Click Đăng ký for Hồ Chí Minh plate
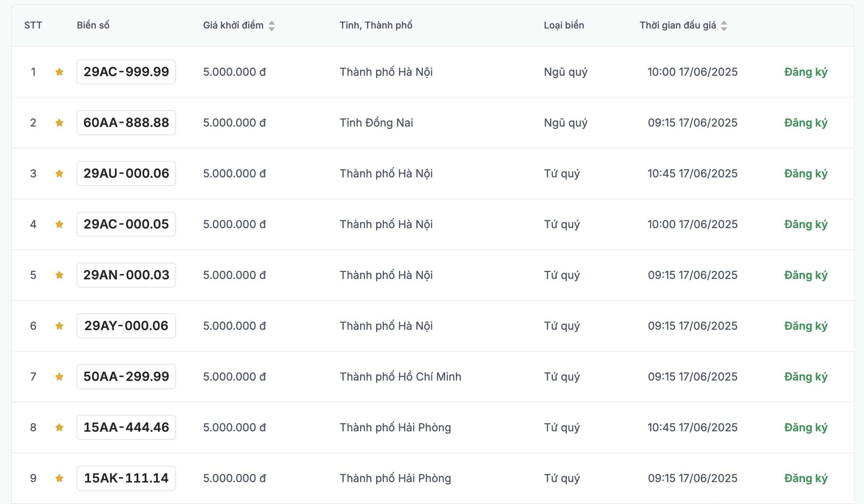The width and height of the screenshot is (864, 504). coord(806,377)
